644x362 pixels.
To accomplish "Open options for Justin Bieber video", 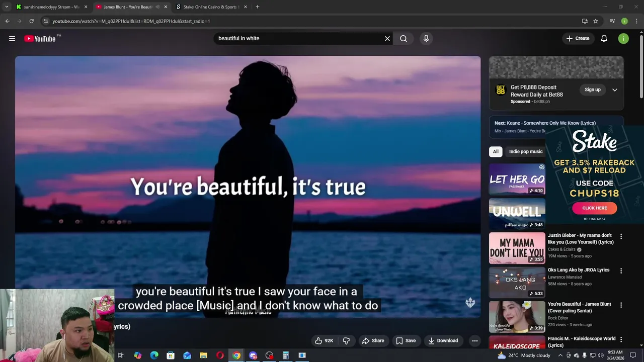I will point(621,236).
